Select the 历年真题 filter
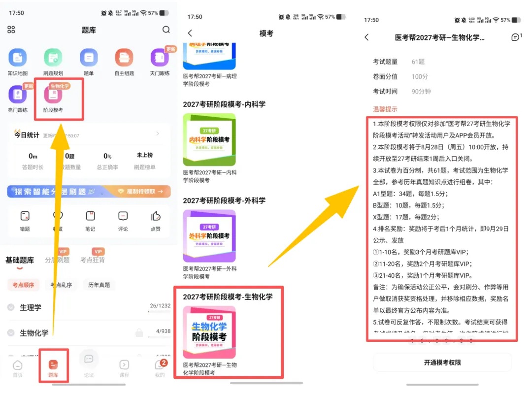 99,285
